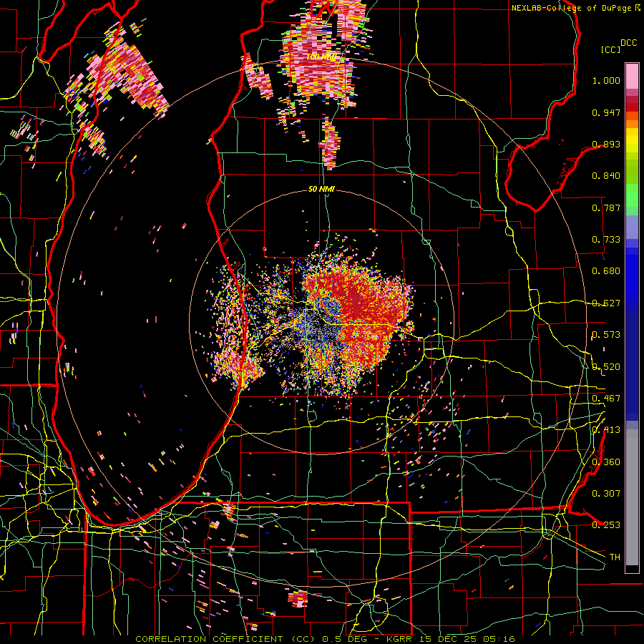This screenshot has width=644, height=644.
Task: Click the 0.787 scale label
Action: point(606,208)
